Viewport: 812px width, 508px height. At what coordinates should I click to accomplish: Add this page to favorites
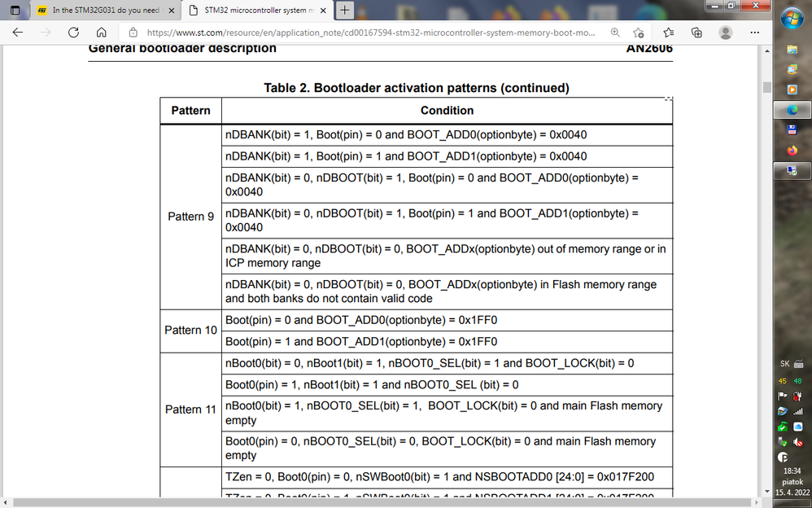click(x=638, y=33)
